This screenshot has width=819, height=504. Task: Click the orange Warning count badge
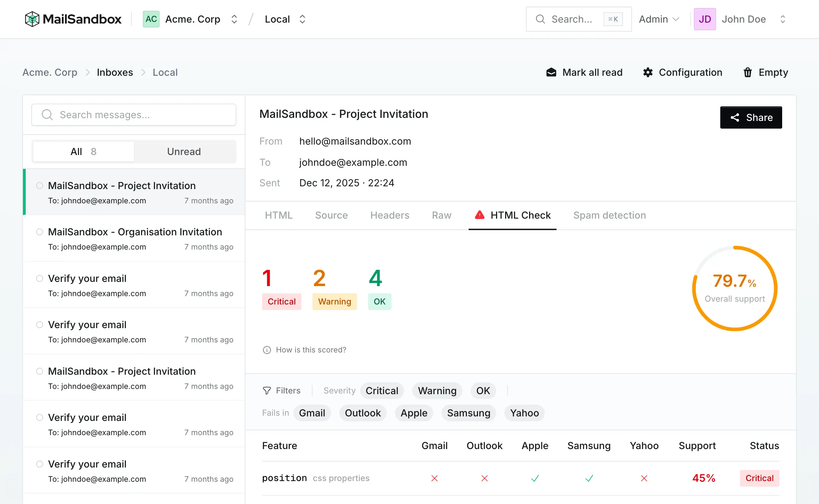click(x=334, y=302)
